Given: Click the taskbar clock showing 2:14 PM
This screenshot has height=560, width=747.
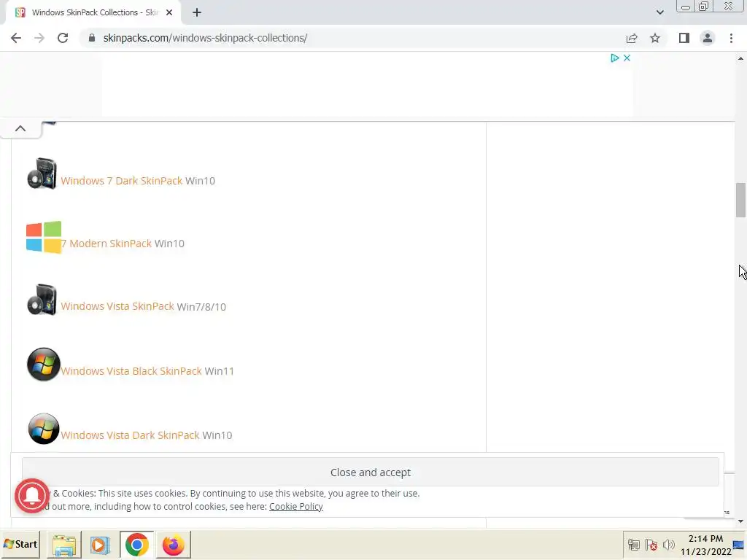Looking at the screenshot, I should click(705, 545).
